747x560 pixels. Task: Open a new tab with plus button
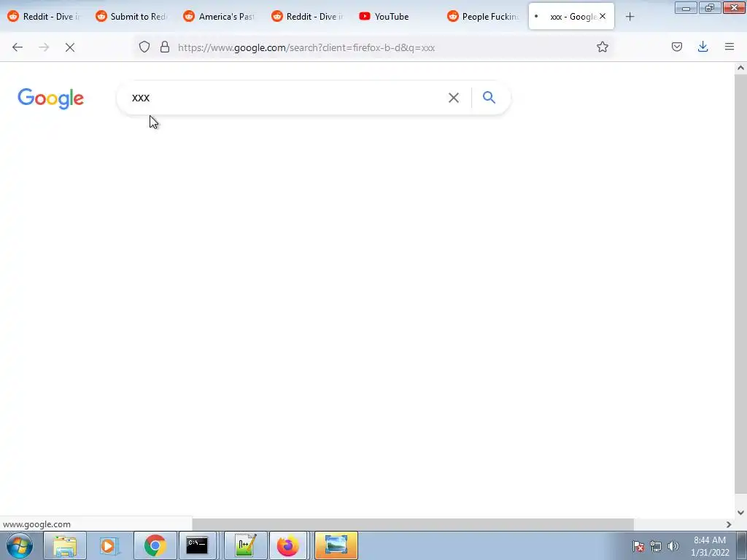point(630,17)
